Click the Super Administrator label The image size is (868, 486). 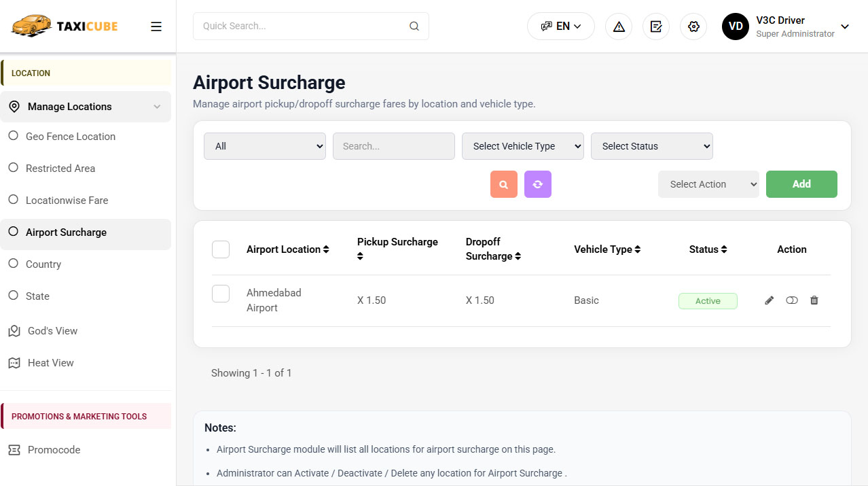click(795, 34)
